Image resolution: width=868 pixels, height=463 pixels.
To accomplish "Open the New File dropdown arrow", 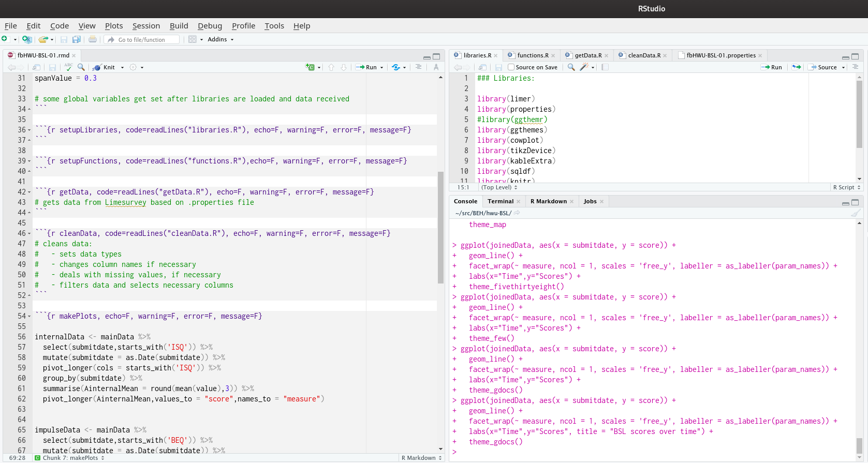I will click(15, 40).
